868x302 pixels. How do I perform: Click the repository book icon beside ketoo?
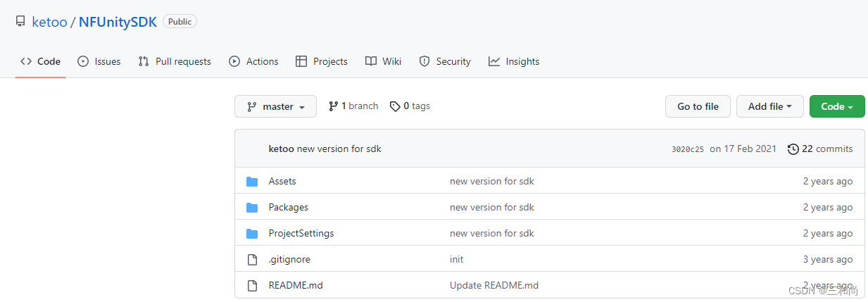click(20, 22)
